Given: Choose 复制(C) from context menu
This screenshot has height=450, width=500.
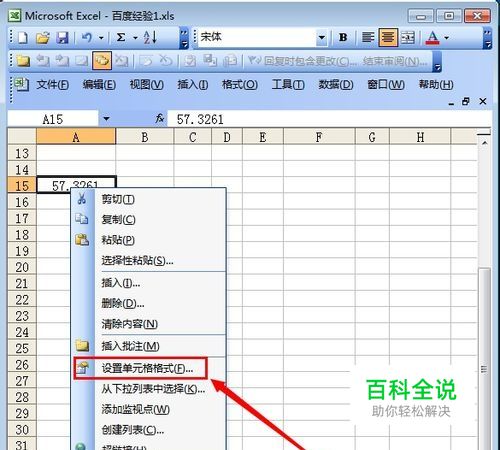Looking at the screenshot, I should [149, 220].
